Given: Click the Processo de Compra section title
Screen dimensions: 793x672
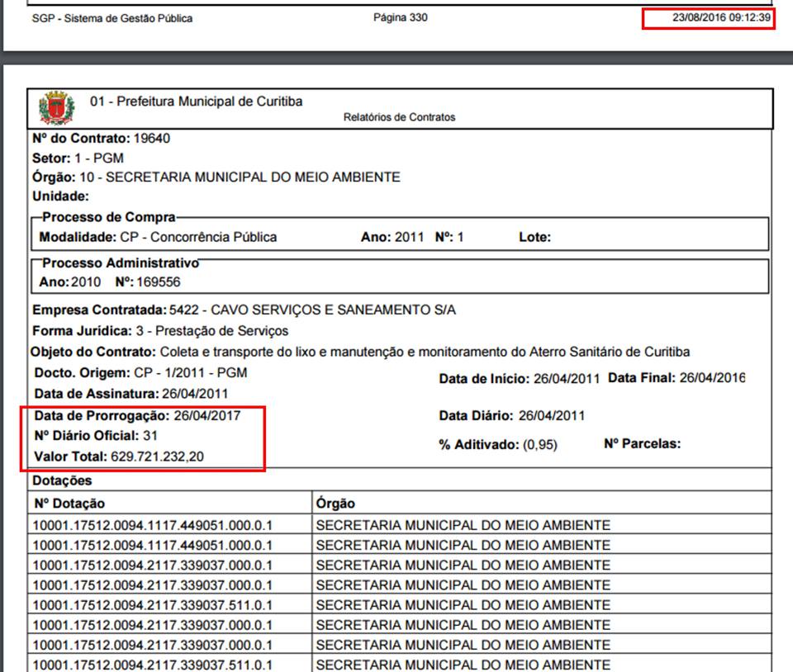Looking at the screenshot, I should click(108, 218).
